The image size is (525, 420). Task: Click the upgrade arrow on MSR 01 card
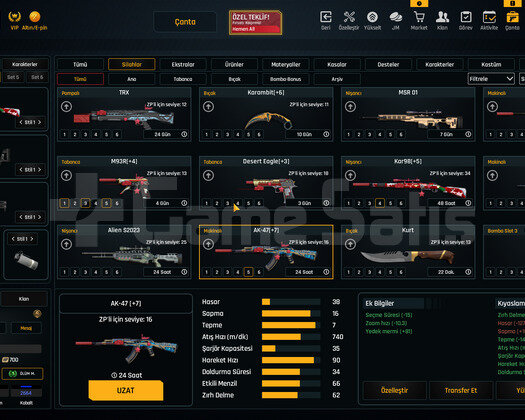(350, 107)
